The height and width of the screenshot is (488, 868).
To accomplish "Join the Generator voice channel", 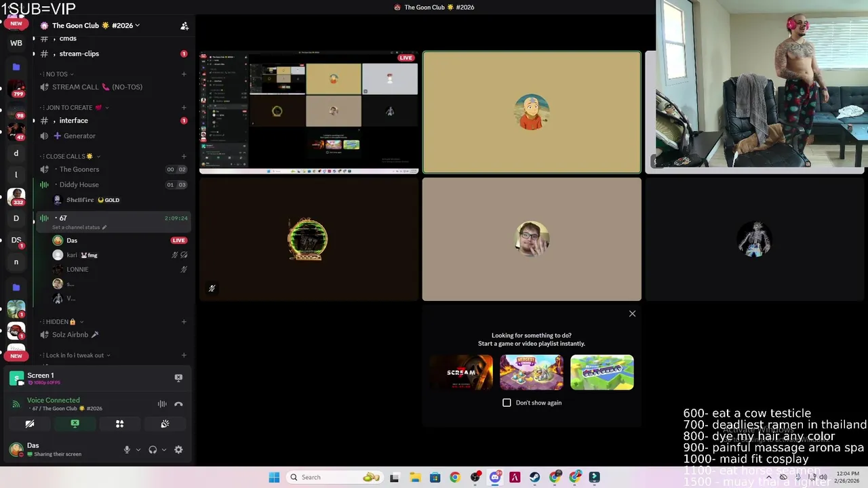I will point(113,136).
